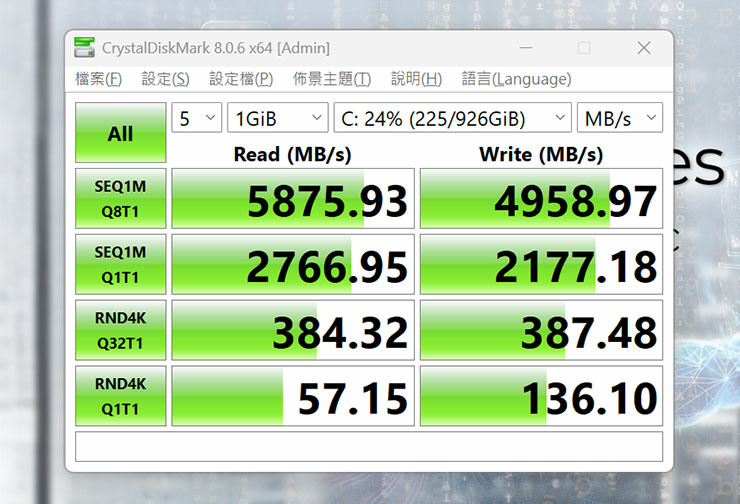
Task: Close the CrystalDiskMark window
Action: (644, 48)
